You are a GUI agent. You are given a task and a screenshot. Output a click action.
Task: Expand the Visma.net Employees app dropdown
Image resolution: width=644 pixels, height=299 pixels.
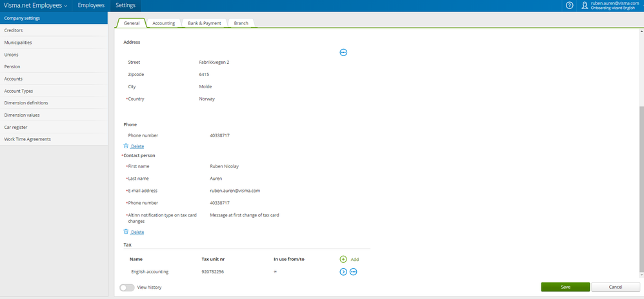(35, 5)
